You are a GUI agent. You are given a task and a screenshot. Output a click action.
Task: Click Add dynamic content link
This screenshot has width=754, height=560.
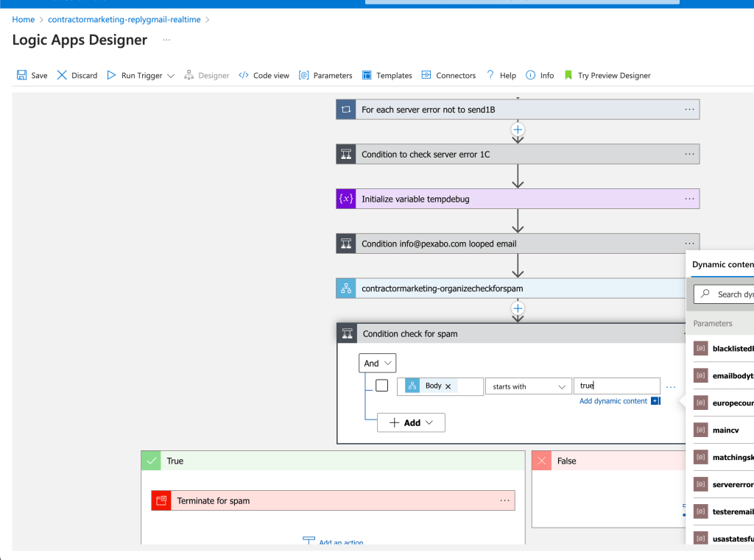pos(613,401)
